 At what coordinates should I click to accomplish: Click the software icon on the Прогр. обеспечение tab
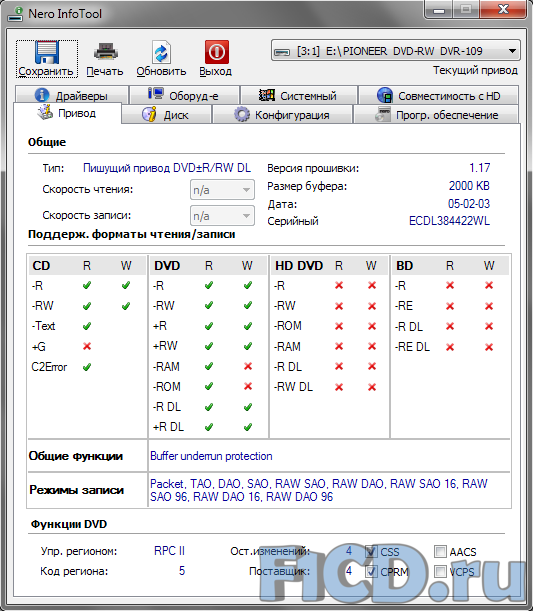pyautogui.click(x=383, y=115)
